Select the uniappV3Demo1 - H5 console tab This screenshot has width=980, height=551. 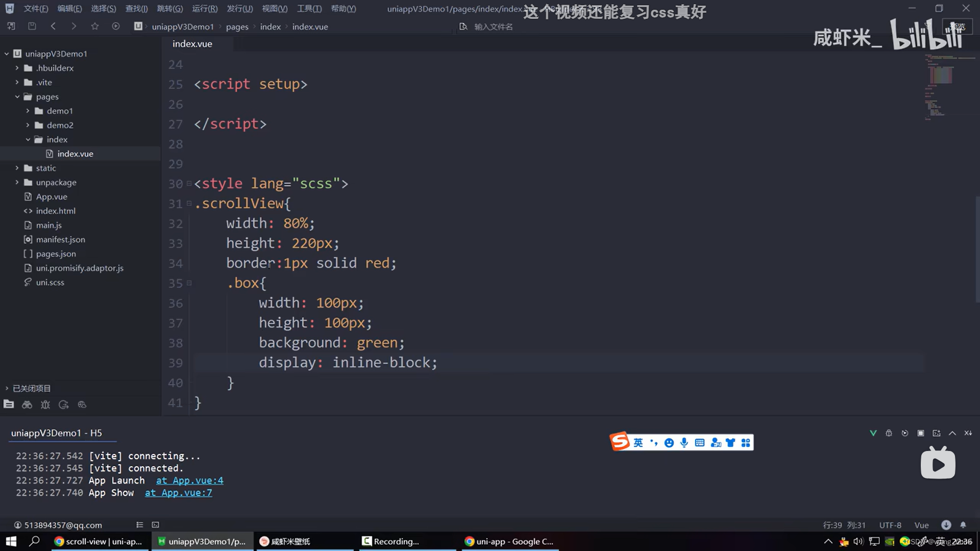[x=57, y=433]
